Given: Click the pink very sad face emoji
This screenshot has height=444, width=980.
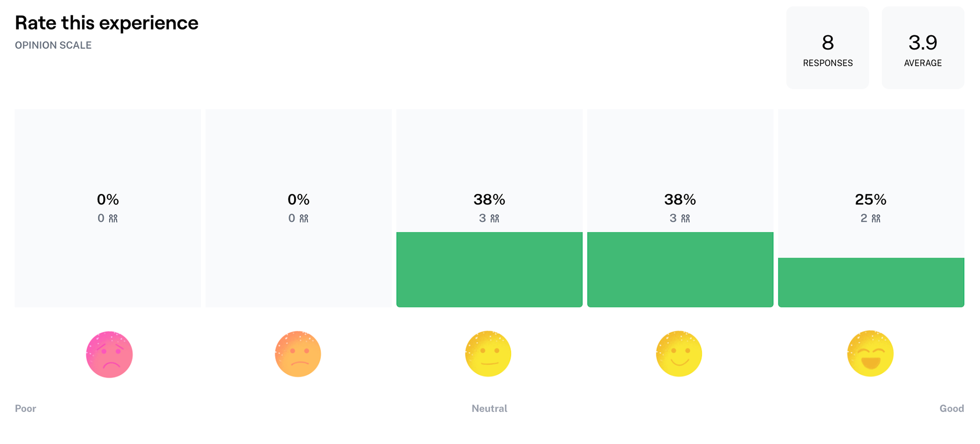Looking at the screenshot, I should click(x=109, y=354).
